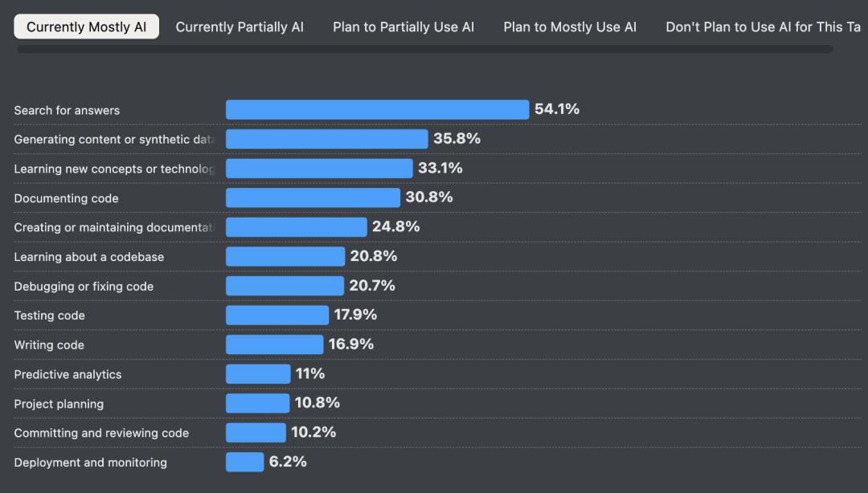Click the Creating or maintaining documentation label

[113, 227]
